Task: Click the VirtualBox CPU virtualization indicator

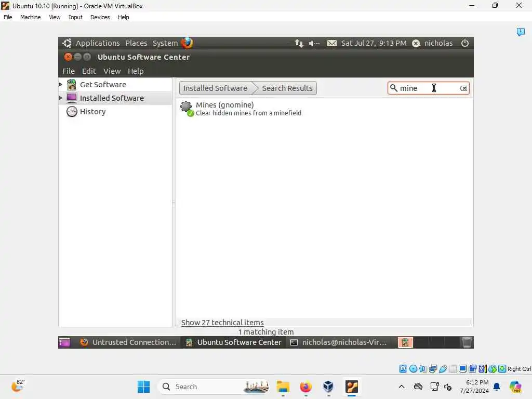Action: pyautogui.click(x=482, y=369)
